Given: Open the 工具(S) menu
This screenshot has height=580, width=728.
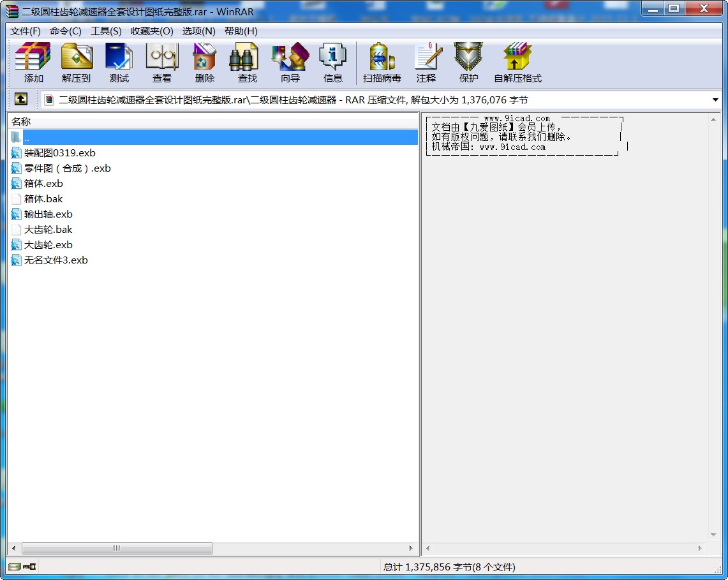Looking at the screenshot, I should point(106,31).
